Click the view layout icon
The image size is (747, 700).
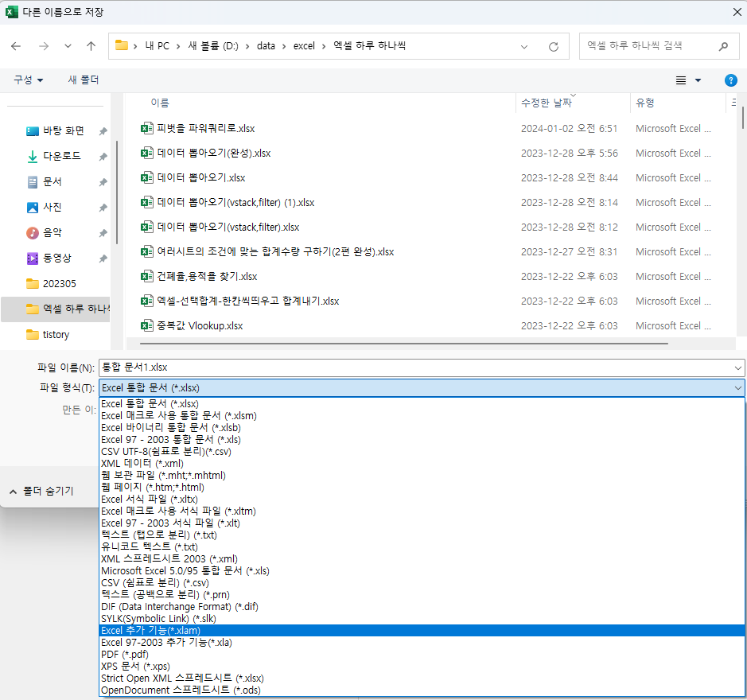pyautogui.click(x=681, y=80)
